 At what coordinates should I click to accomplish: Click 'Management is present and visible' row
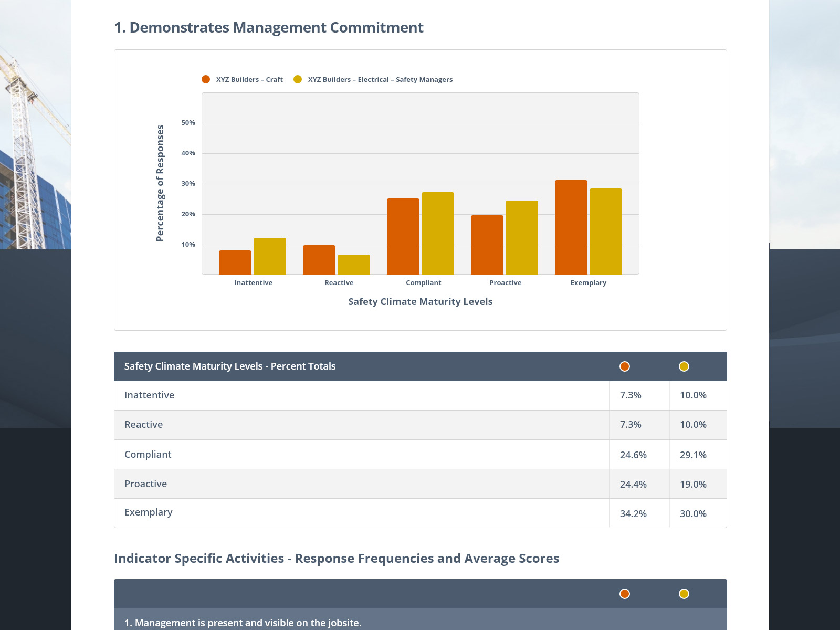421,619
